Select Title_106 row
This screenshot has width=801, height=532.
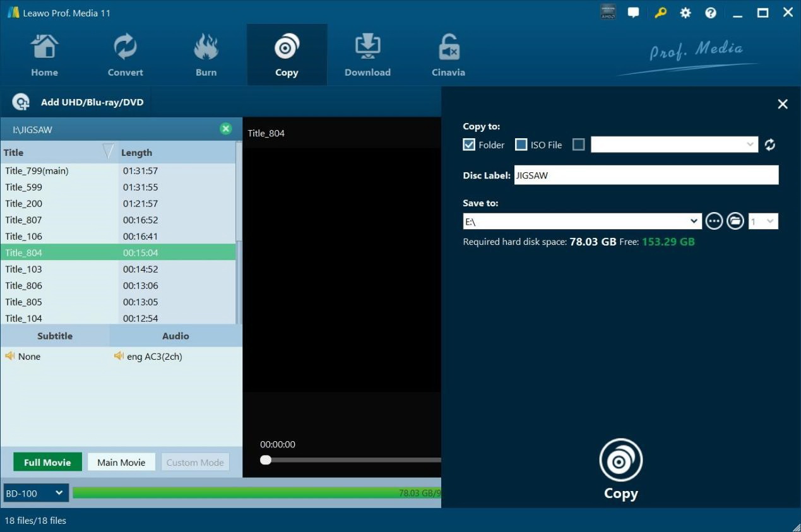(x=118, y=236)
